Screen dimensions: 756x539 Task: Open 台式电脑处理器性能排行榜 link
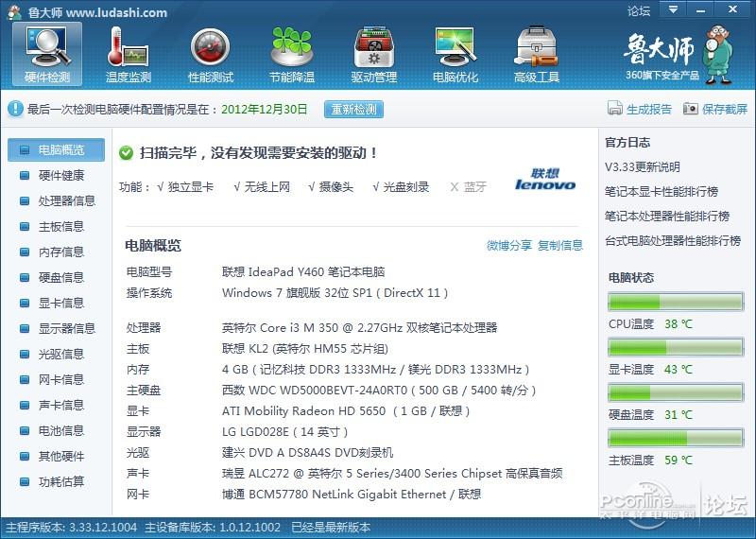point(673,241)
